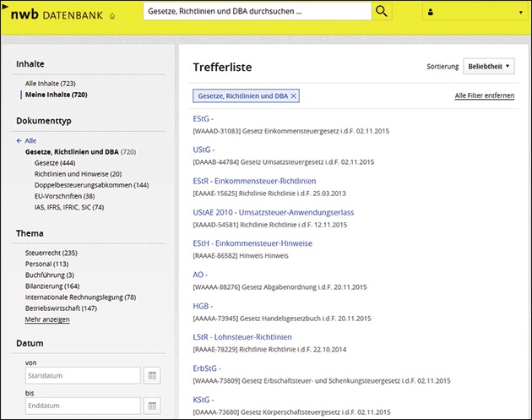Open the EStG result link
Screen dimensions: 532x420
pos(204,118)
